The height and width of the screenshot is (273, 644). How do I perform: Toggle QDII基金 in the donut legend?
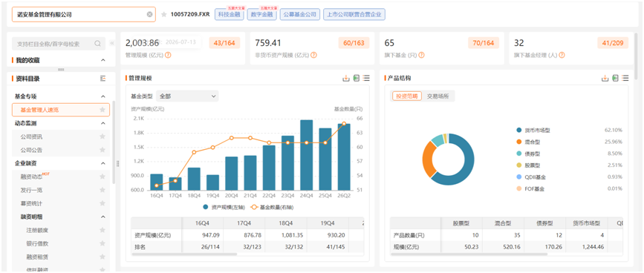(x=531, y=177)
